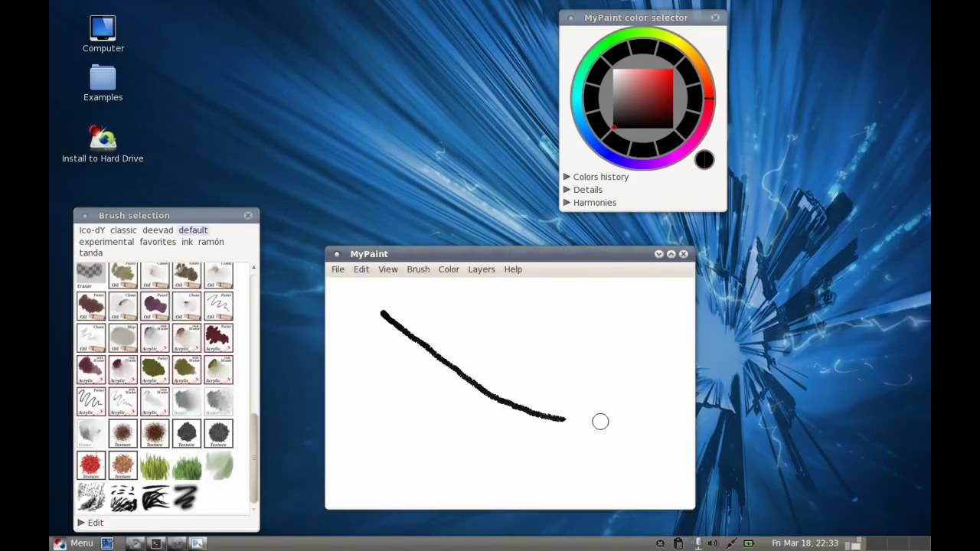
Task: Switch to the favorites brush group
Action: point(158,242)
